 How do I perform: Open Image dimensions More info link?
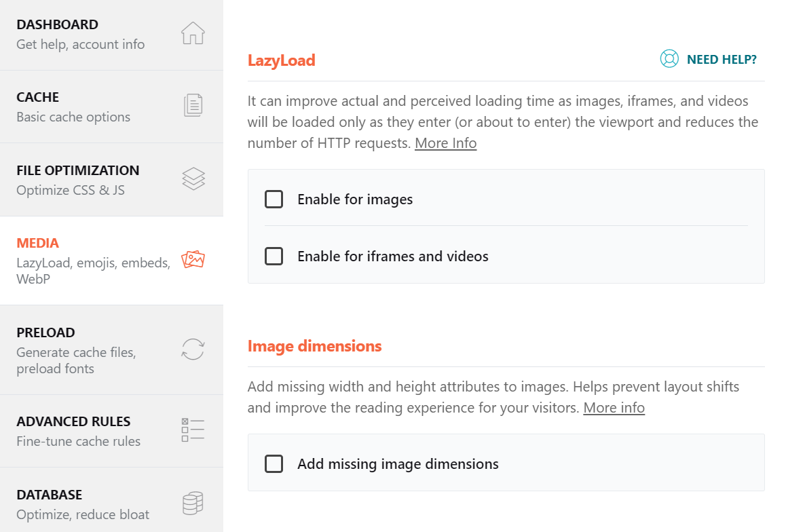coord(614,408)
